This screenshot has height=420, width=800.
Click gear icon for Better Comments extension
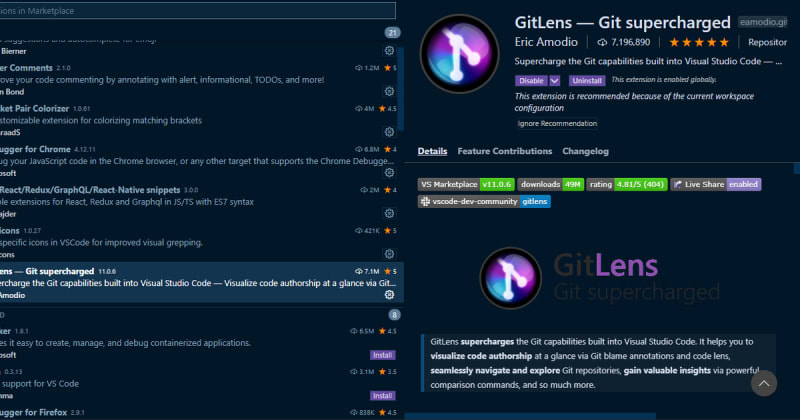389,91
